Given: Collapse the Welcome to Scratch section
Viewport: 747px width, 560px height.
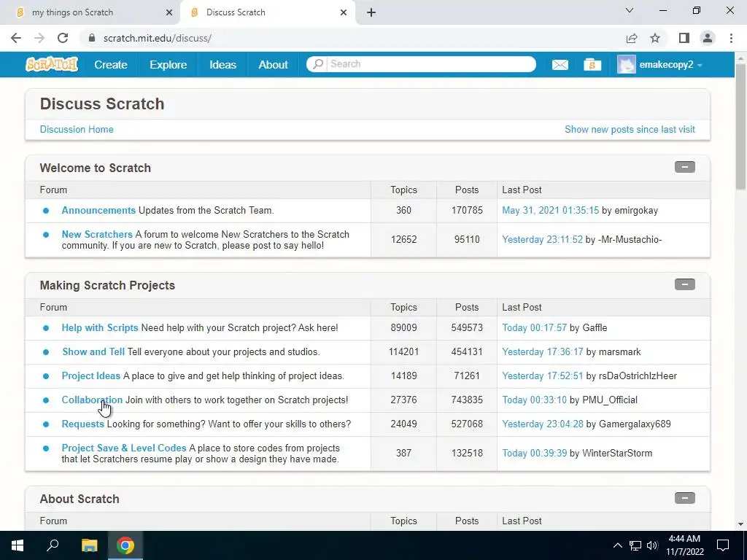Looking at the screenshot, I should coord(684,167).
